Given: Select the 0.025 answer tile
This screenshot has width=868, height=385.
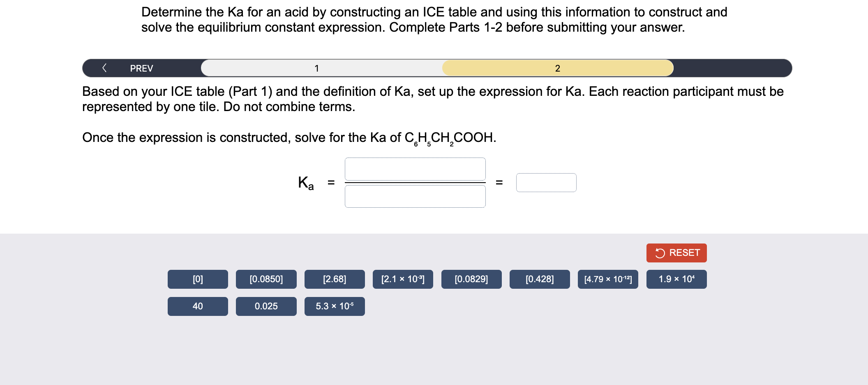Looking at the screenshot, I should click(x=266, y=306).
